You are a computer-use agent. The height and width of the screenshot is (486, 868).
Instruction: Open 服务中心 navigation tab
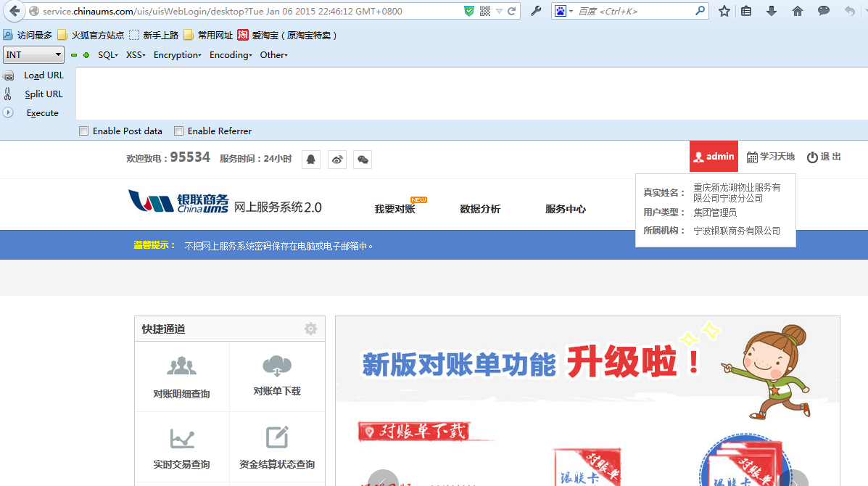565,209
